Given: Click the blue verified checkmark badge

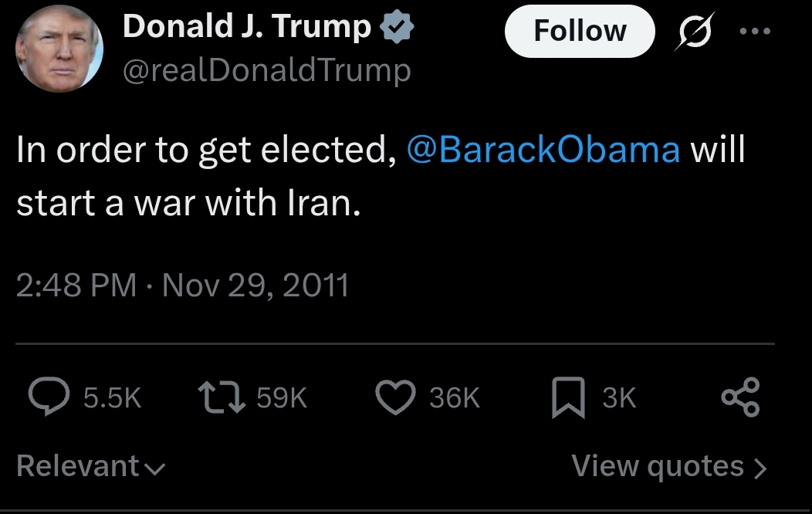Looking at the screenshot, I should click(x=398, y=28).
